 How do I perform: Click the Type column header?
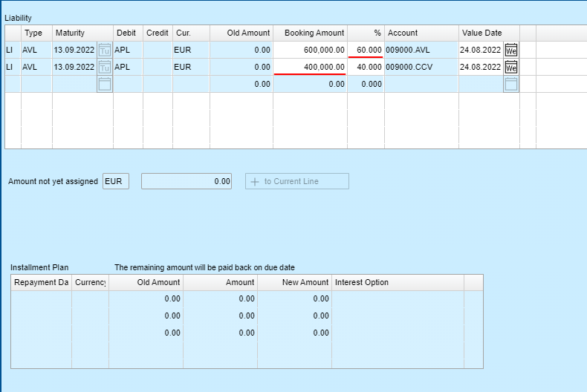36,33
